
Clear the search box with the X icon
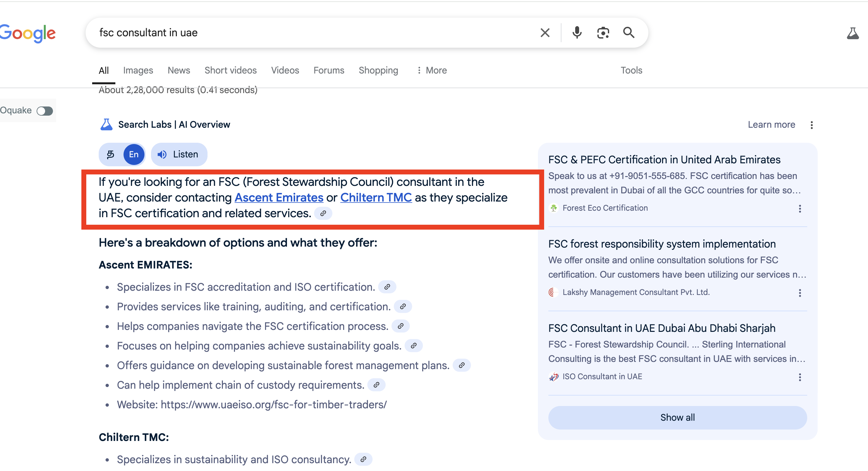coord(545,33)
